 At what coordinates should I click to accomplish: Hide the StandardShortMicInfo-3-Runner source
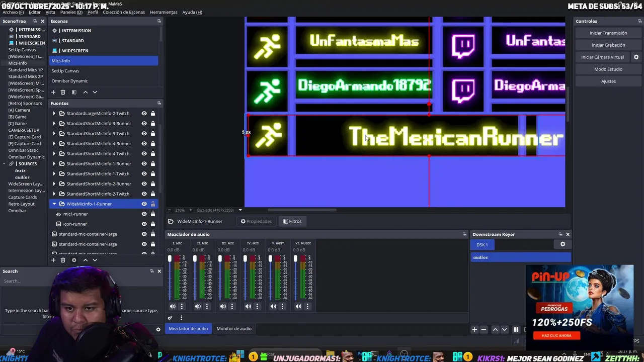144,123
